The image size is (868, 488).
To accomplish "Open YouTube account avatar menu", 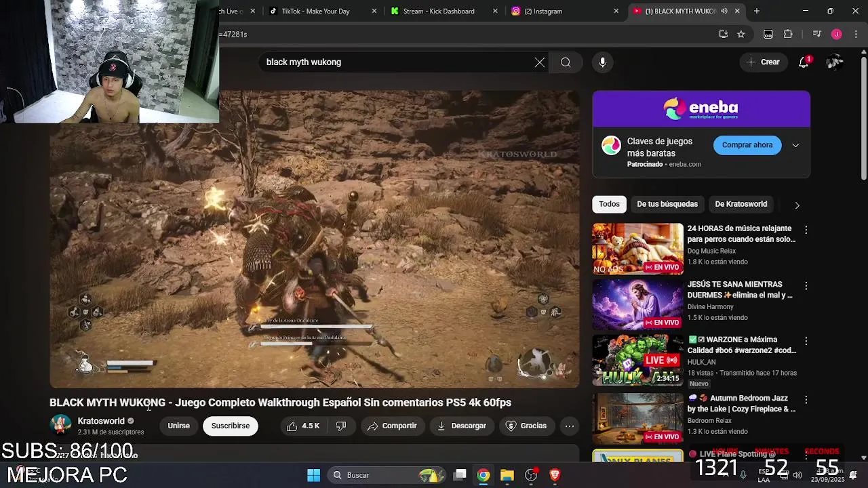I will (835, 62).
